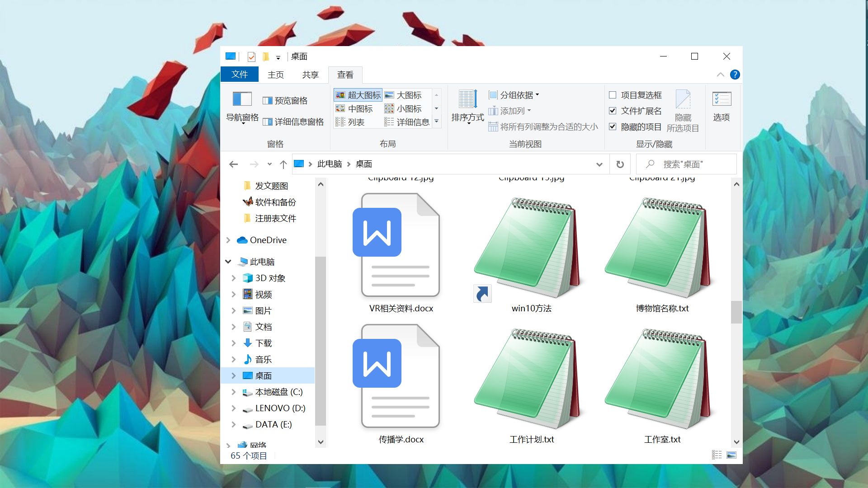Switch layout to 中图标 medium icons

360,108
